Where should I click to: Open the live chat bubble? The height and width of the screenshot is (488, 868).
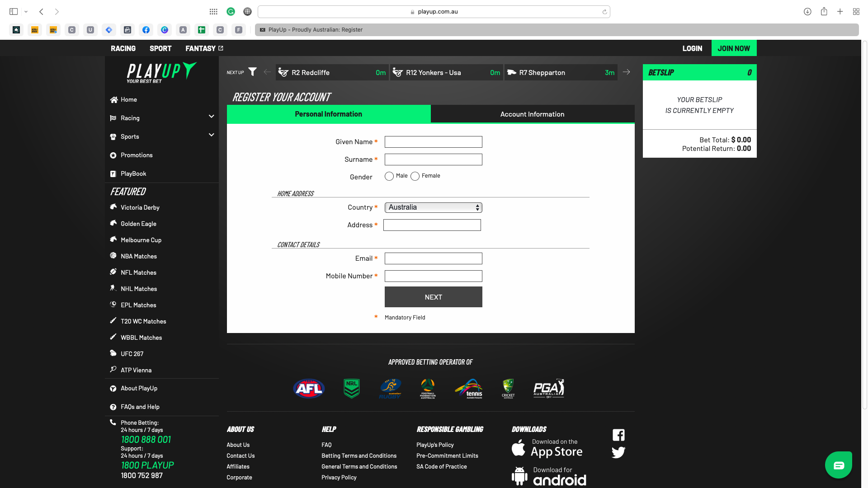(x=839, y=465)
